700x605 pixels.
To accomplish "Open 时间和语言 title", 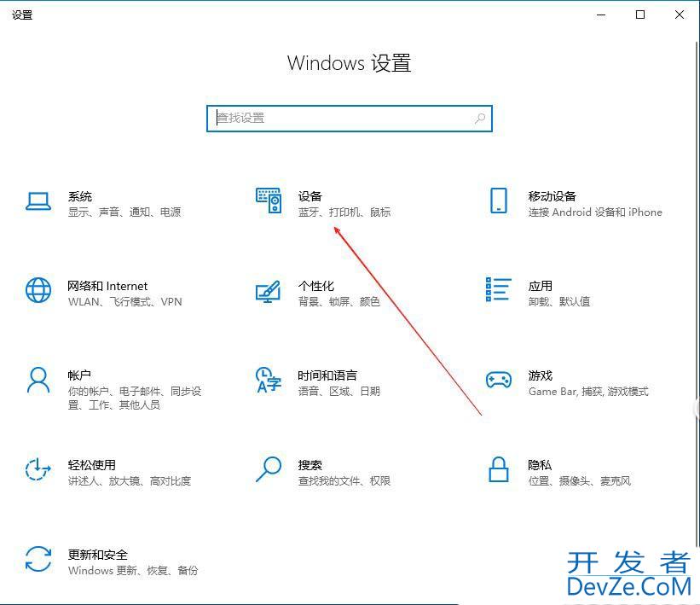I will pos(327,375).
